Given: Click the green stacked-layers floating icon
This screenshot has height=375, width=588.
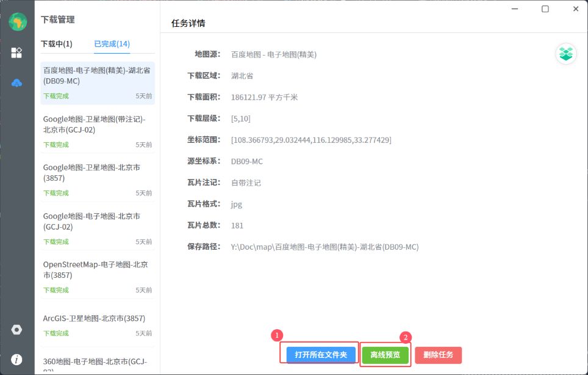Looking at the screenshot, I should click(566, 54).
